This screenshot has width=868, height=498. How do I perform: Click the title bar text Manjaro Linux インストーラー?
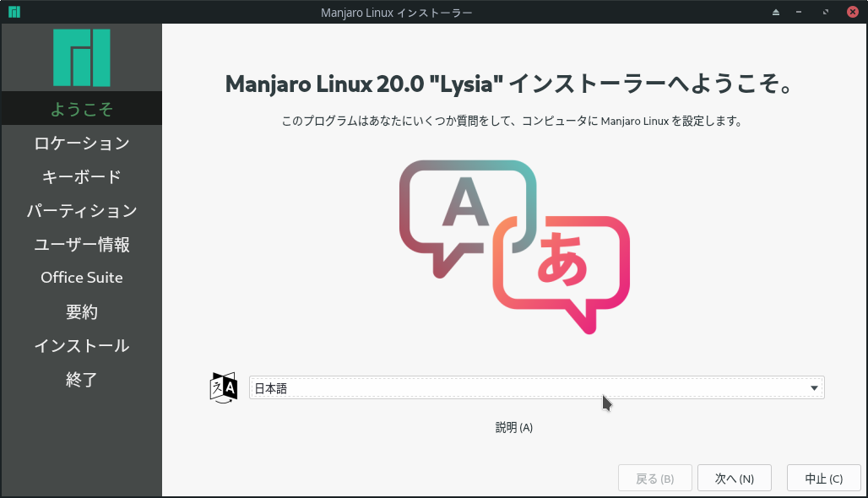[396, 12]
